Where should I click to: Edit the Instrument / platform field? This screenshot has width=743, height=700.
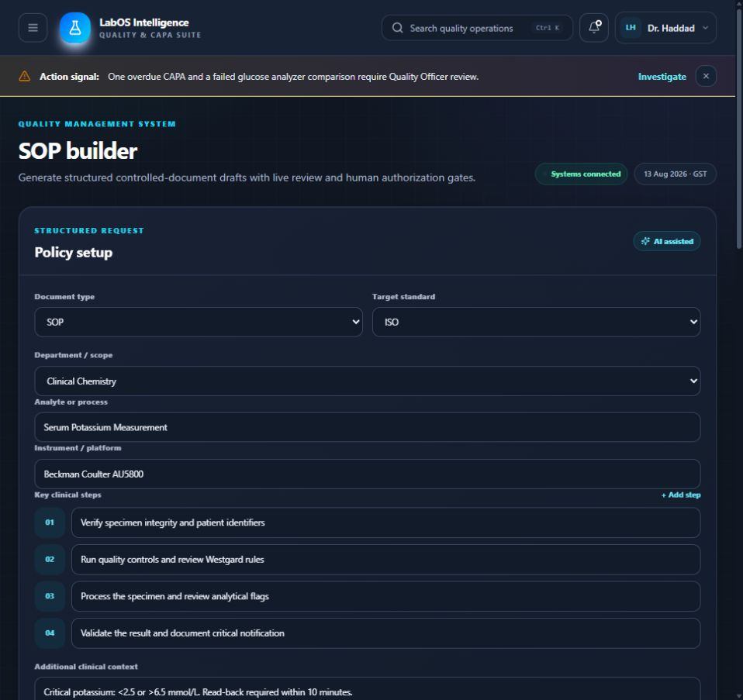tap(368, 474)
